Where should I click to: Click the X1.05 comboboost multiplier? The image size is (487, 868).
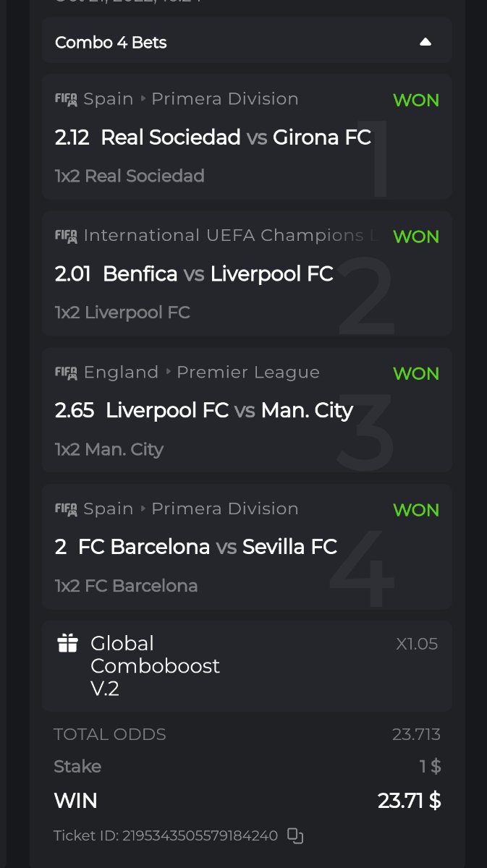(x=417, y=644)
